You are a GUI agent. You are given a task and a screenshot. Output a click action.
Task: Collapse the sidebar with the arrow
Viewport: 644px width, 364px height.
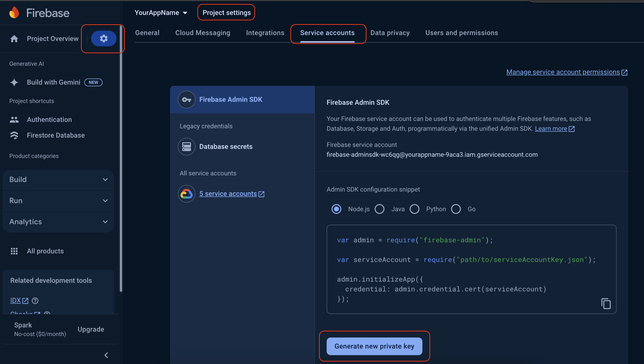coord(106,355)
